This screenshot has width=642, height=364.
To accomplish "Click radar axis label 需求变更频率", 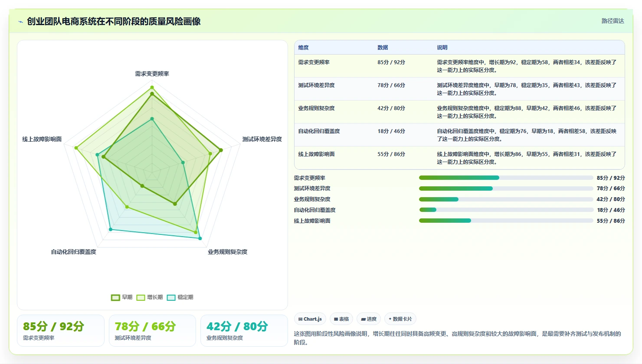I will click(x=152, y=74).
